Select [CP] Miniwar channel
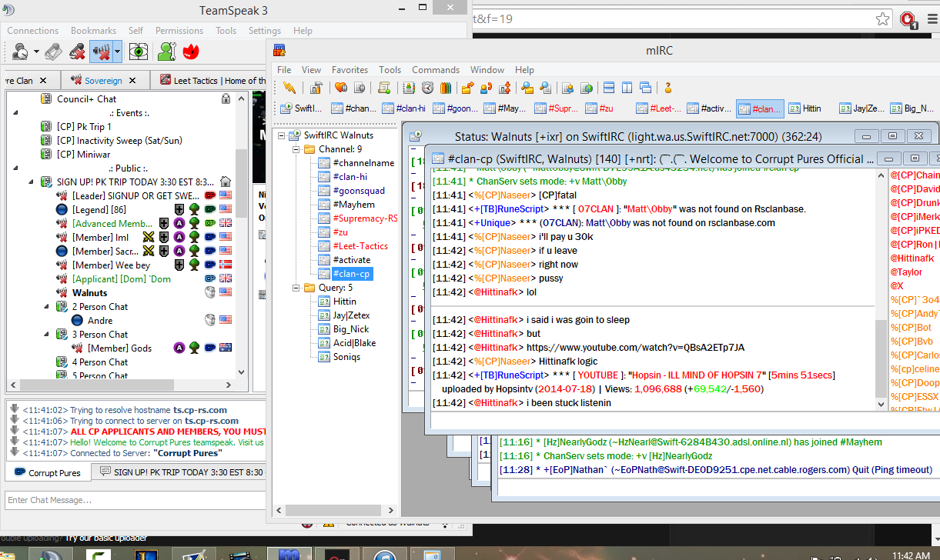This screenshot has height=560, width=940. point(83,155)
